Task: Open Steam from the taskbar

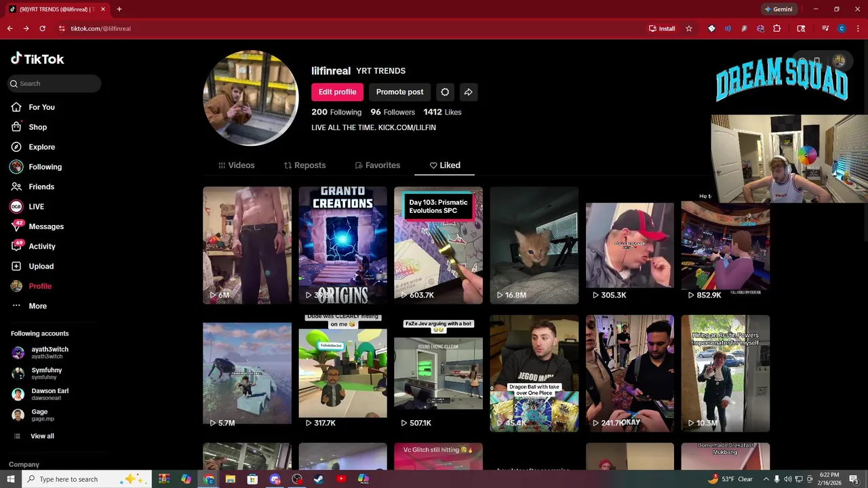Action: [319, 479]
